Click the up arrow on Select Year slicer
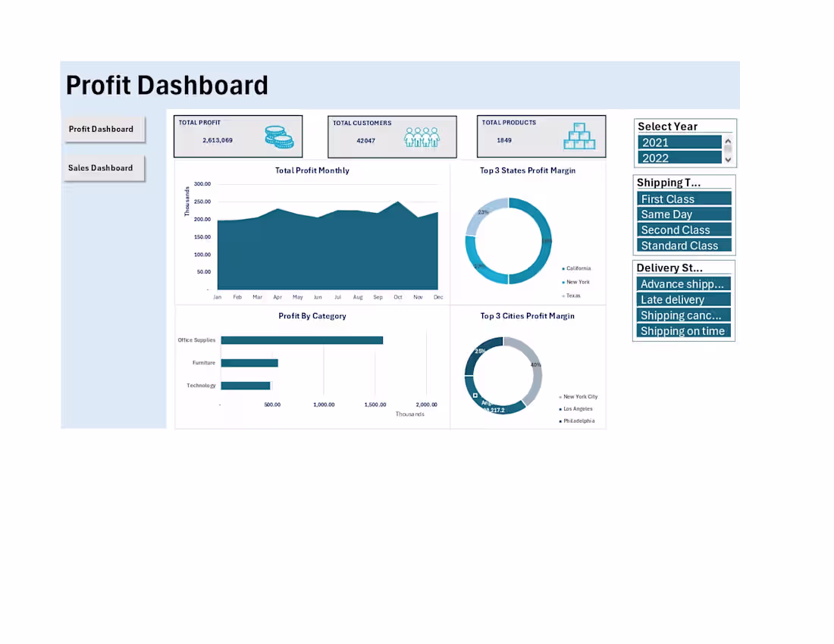 (x=727, y=139)
